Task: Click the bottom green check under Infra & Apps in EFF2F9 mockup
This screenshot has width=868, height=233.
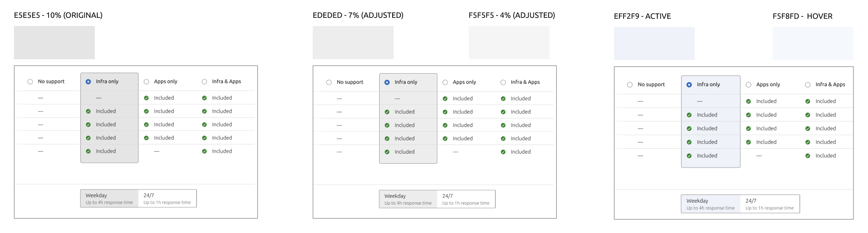Action: (x=808, y=156)
